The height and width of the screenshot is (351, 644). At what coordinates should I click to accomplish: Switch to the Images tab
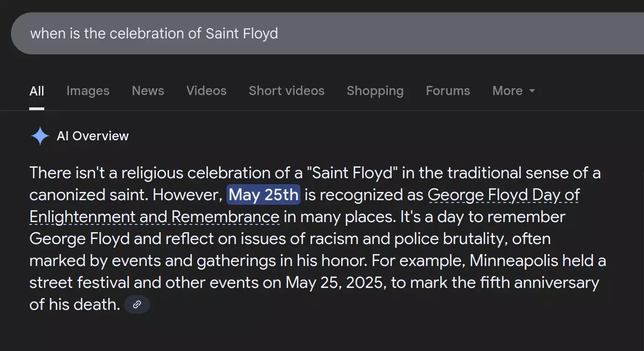pyautogui.click(x=88, y=91)
